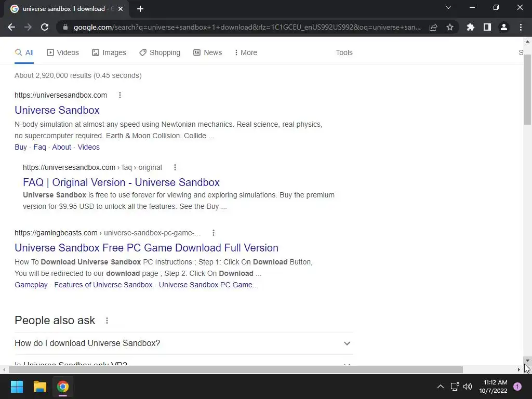Screen dimensions: 532x399
Task: Click the vertical scrollbar thumb
Action: pyautogui.click(x=527, y=89)
